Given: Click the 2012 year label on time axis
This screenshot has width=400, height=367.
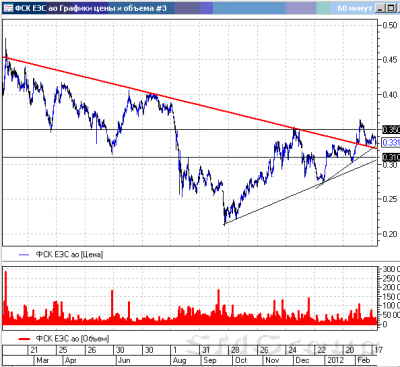Looking at the screenshot, I should click(x=336, y=360).
